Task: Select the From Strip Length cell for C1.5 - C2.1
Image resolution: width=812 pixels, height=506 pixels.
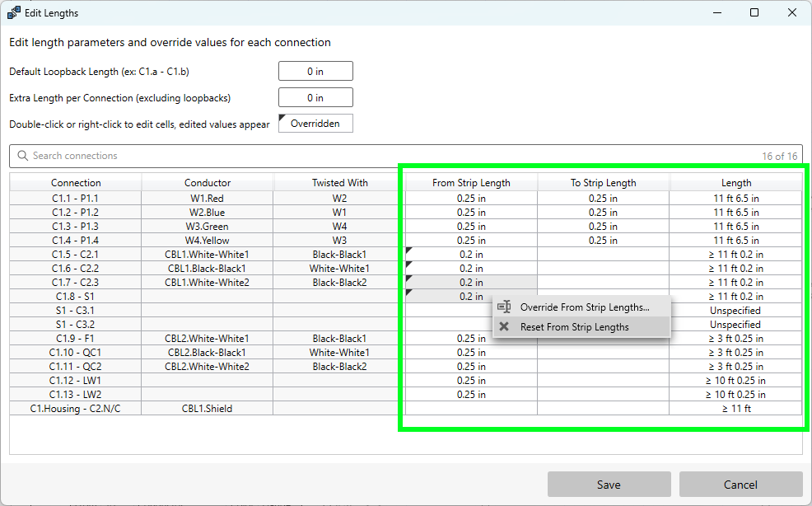Action: 471,254
